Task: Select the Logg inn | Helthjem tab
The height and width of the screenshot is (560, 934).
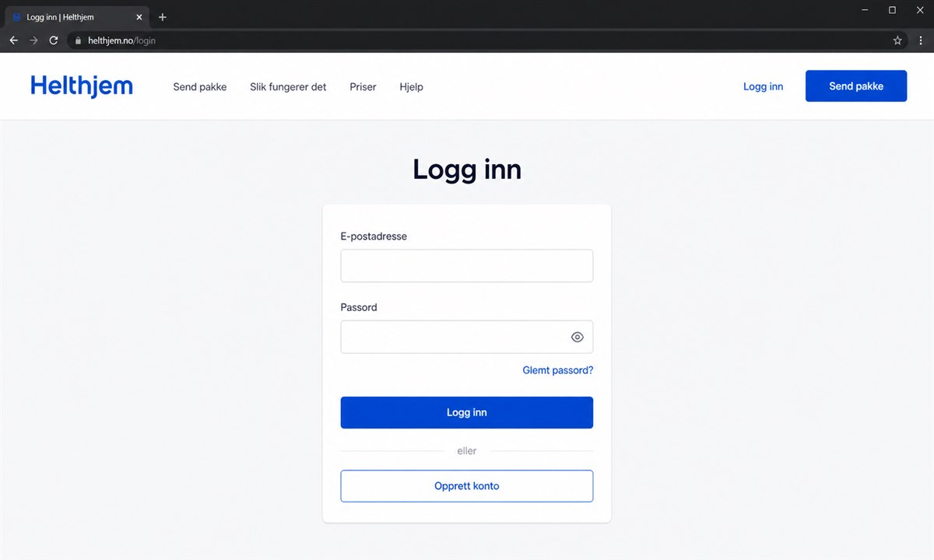Action: point(76,17)
